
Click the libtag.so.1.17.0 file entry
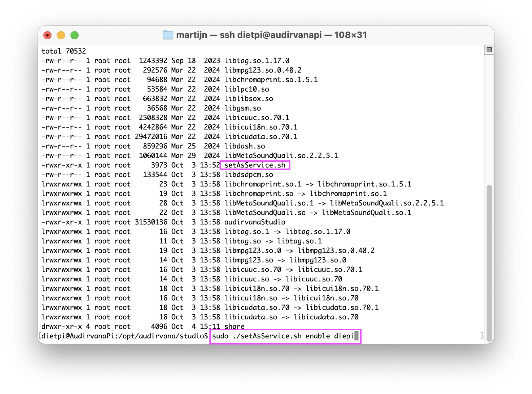click(x=257, y=61)
